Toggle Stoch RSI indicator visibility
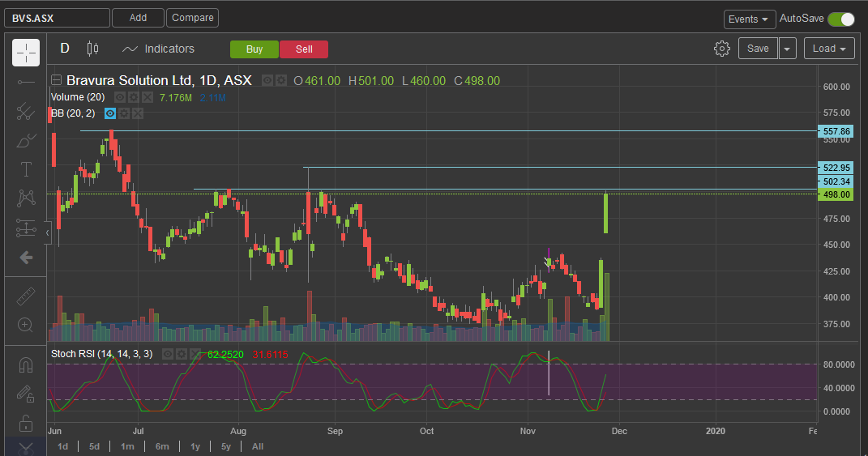This screenshot has height=456, width=868. point(168,354)
